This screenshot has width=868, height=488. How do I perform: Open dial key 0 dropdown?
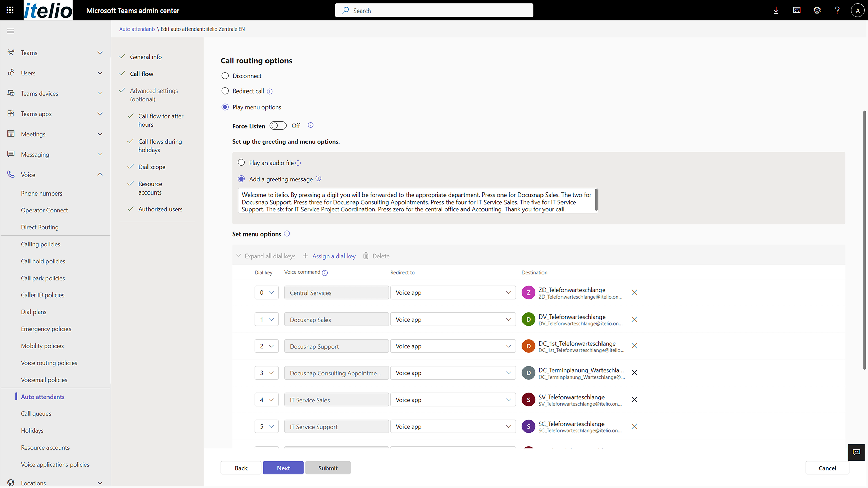click(x=267, y=292)
